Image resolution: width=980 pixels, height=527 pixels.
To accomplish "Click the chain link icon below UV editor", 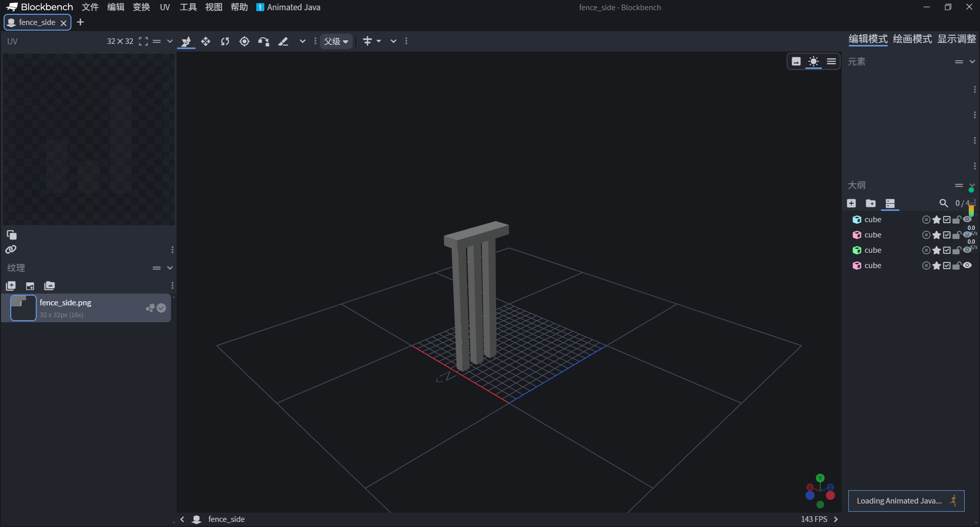I will click(11, 250).
